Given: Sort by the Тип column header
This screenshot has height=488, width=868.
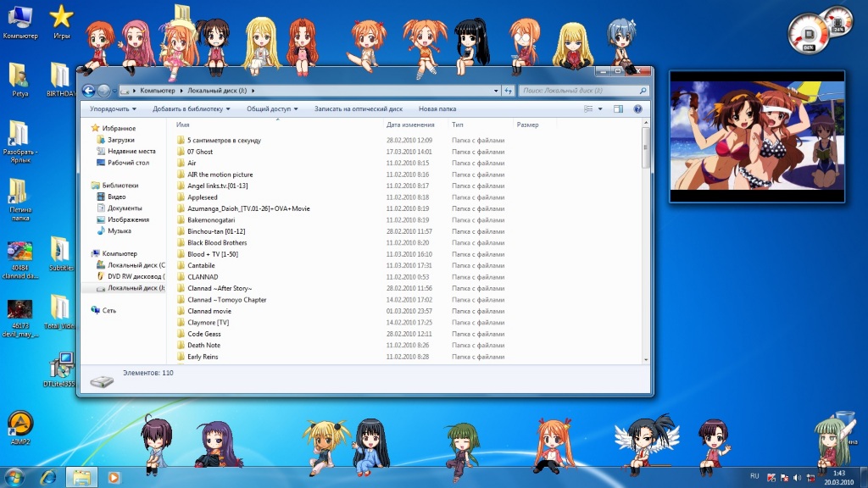Looking at the screenshot, I should coord(457,125).
